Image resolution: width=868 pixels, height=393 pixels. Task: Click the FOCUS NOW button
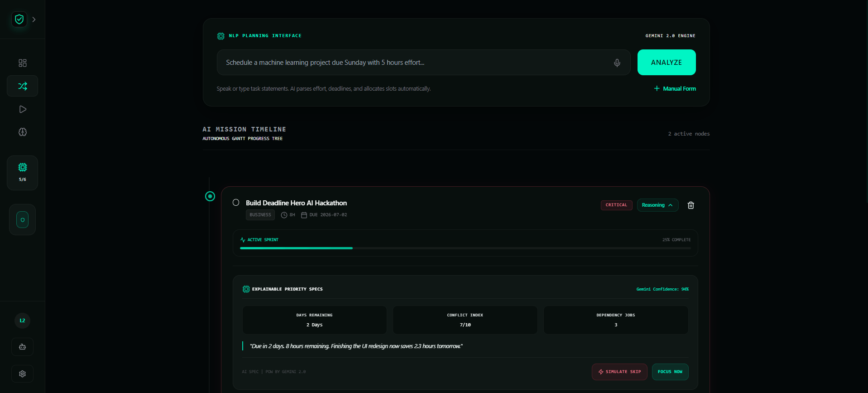click(670, 372)
